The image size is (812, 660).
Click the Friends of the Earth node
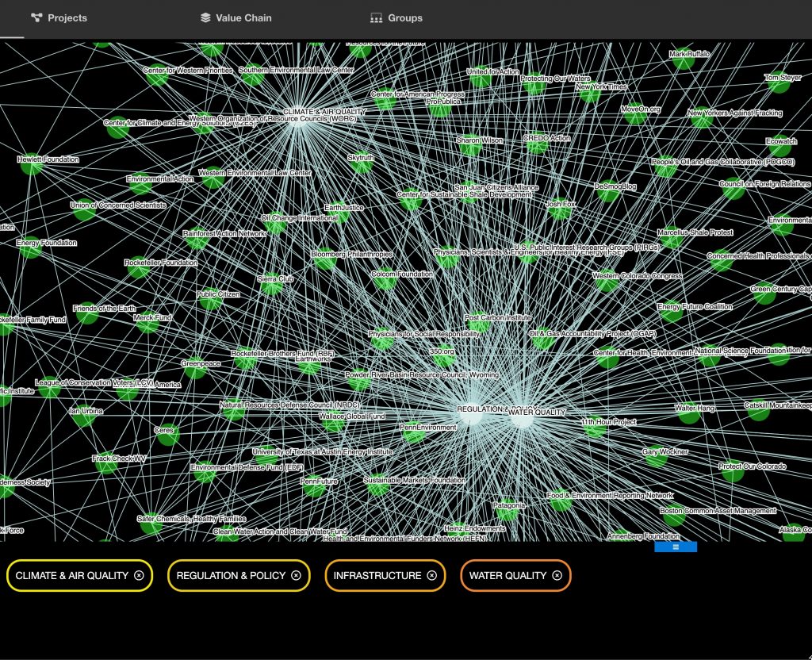[87, 313]
